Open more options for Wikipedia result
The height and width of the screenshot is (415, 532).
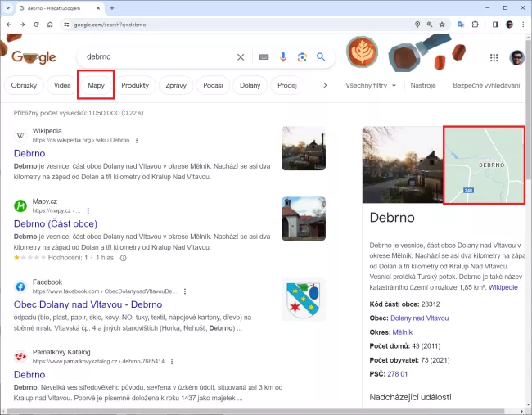137,140
